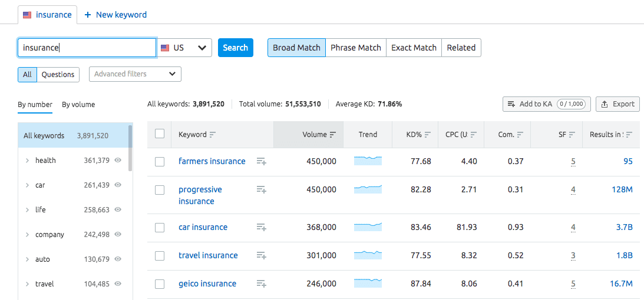Open the travel insurance keyword link

click(x=208, y=255)
